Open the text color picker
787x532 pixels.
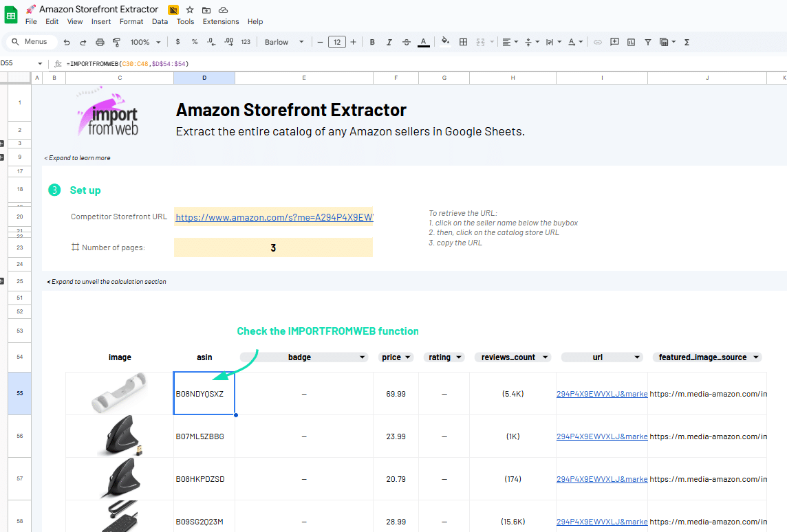[x=424, y=42]
